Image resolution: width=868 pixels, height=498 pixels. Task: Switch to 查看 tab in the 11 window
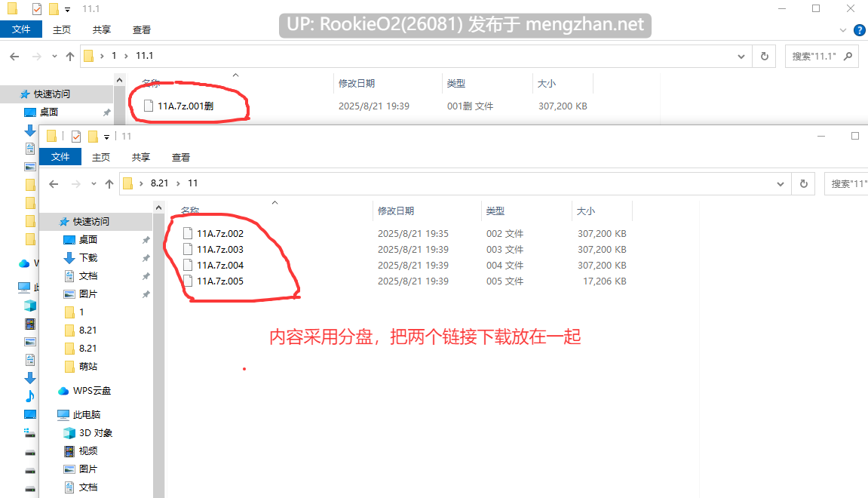click(180, 157)
